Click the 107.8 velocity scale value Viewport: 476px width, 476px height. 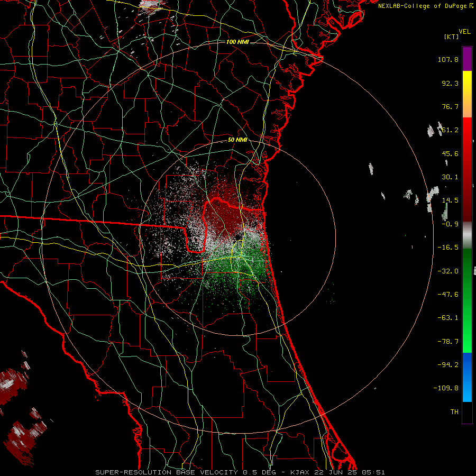pyautogui.click(x=448, y=59)
